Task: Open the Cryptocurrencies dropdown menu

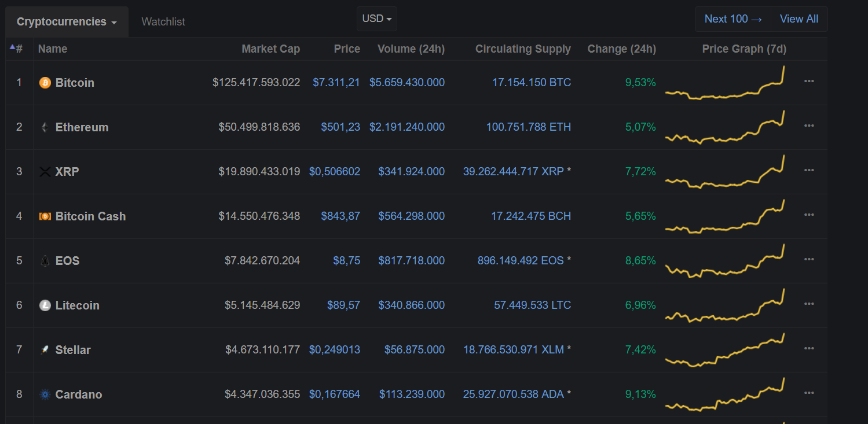Action: point(67,22)
